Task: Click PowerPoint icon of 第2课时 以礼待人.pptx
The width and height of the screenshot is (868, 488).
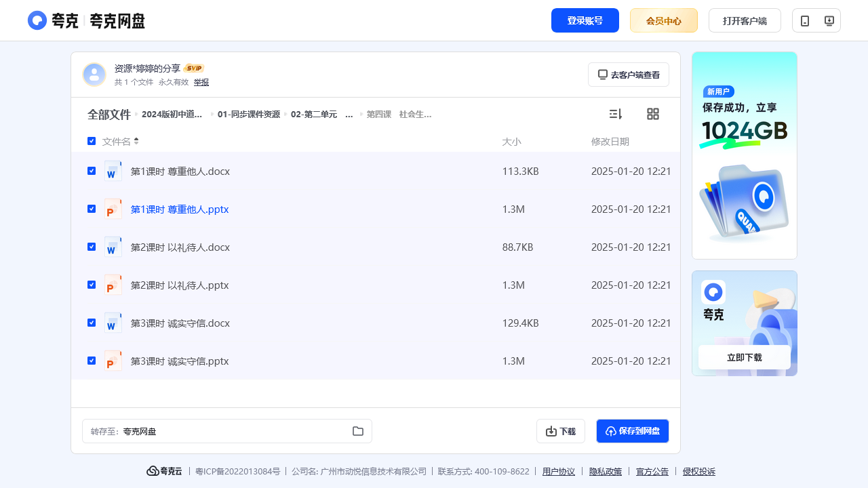Action: click(x=113, y=285)
